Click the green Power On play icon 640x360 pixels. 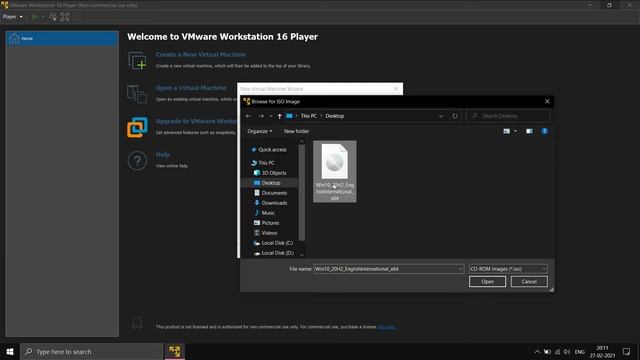pos(35,17)
